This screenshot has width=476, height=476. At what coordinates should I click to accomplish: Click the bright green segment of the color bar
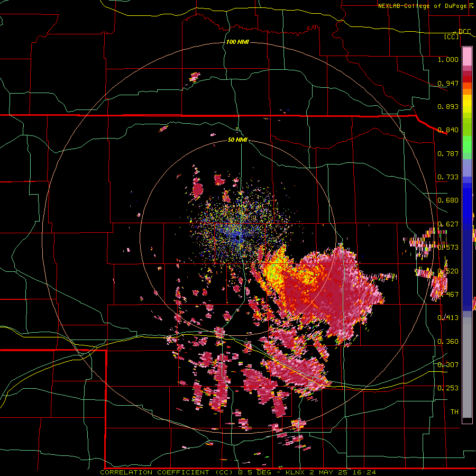(x=467, y=144)
